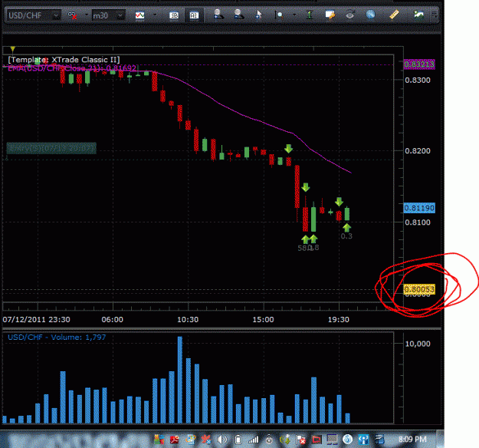This screenshot has height=448, width=479.
Task: Click the network signal bars tray icon
Action: [253, 440]
